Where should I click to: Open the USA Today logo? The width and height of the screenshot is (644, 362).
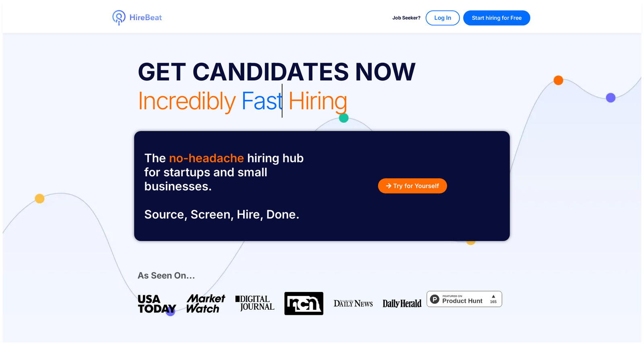(157, 304)
